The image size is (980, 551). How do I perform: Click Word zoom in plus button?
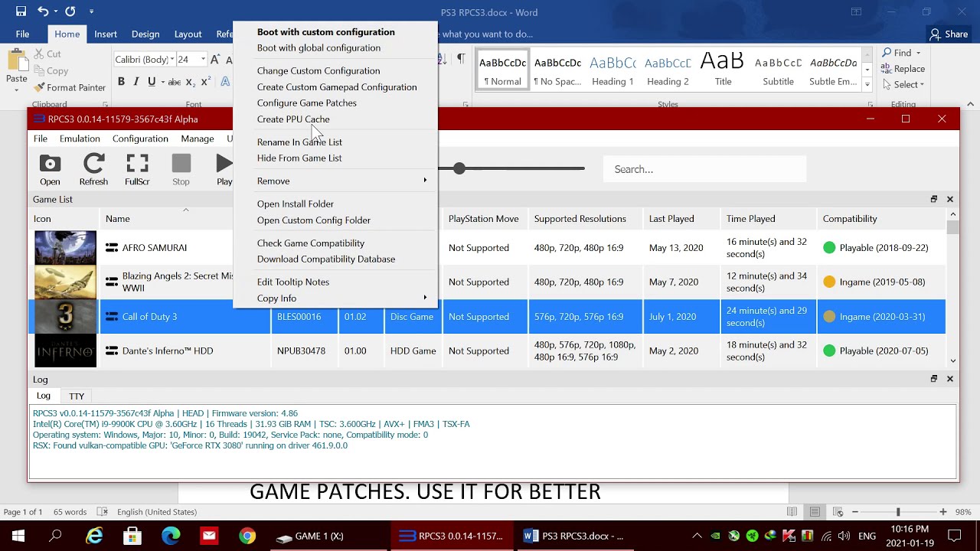(943, 512)
